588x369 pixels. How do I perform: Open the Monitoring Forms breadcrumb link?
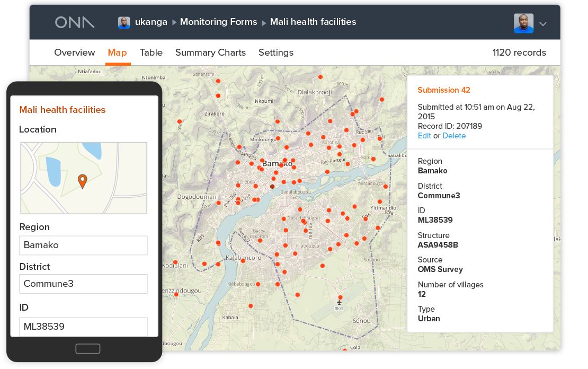[218, 22]
